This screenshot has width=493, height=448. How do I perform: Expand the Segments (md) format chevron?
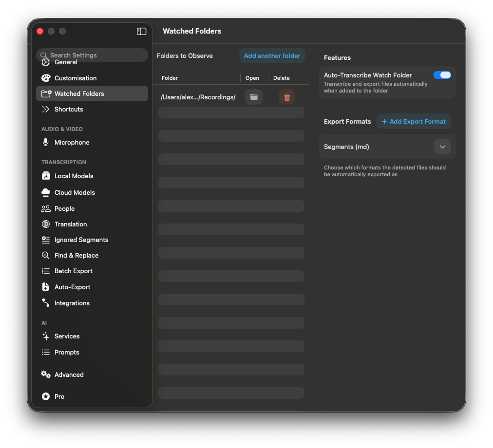pyautogui.click(x=442, y=147)
